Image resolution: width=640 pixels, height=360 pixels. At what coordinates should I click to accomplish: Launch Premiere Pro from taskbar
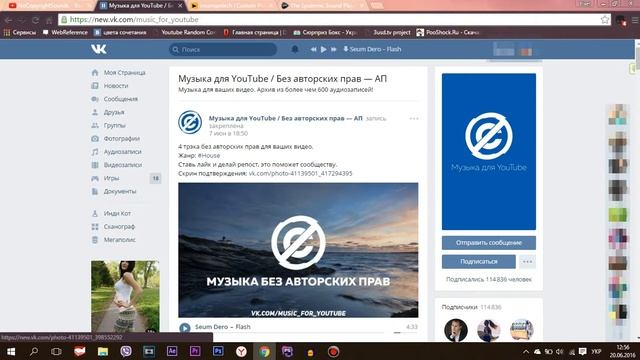pyautogui.click(x=195, y=351)
